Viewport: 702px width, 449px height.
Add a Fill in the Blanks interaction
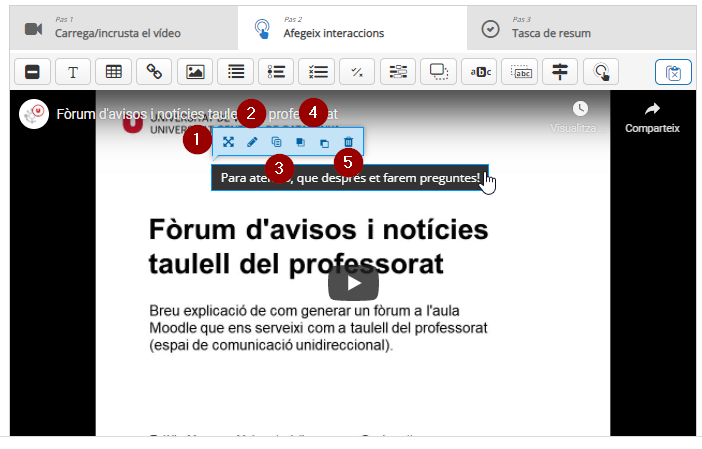[x=398, y=72]
